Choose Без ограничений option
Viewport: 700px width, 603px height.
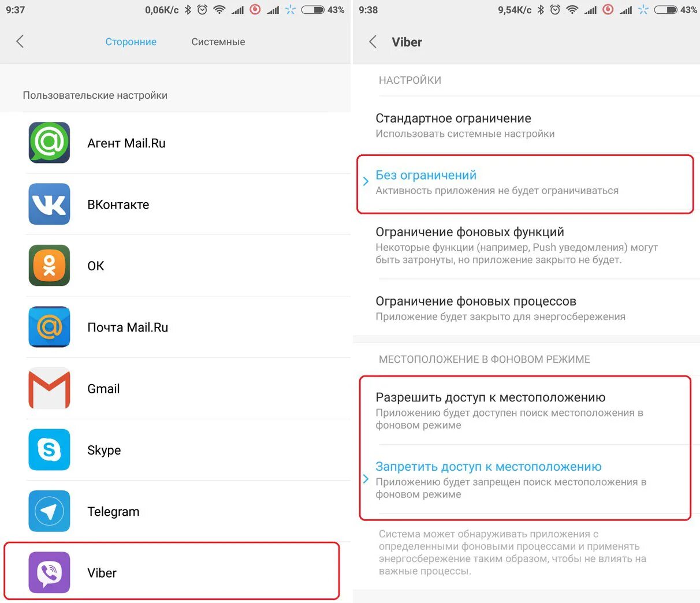click(526, 183)
